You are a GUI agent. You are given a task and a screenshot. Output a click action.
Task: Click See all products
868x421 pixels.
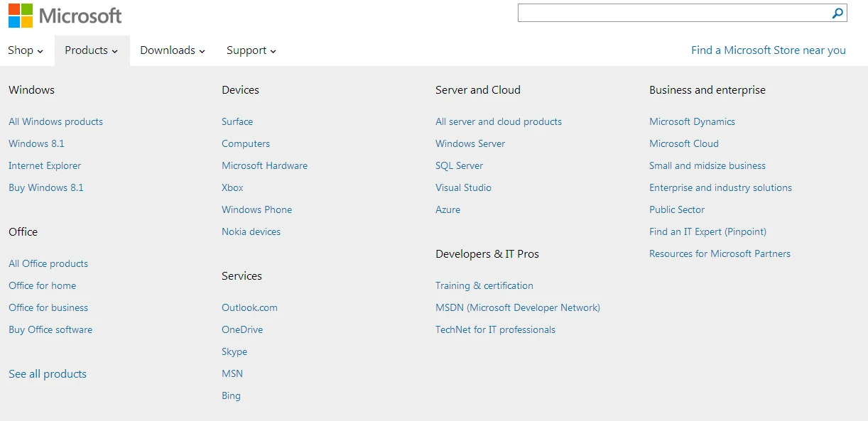(x=48, y=374)
